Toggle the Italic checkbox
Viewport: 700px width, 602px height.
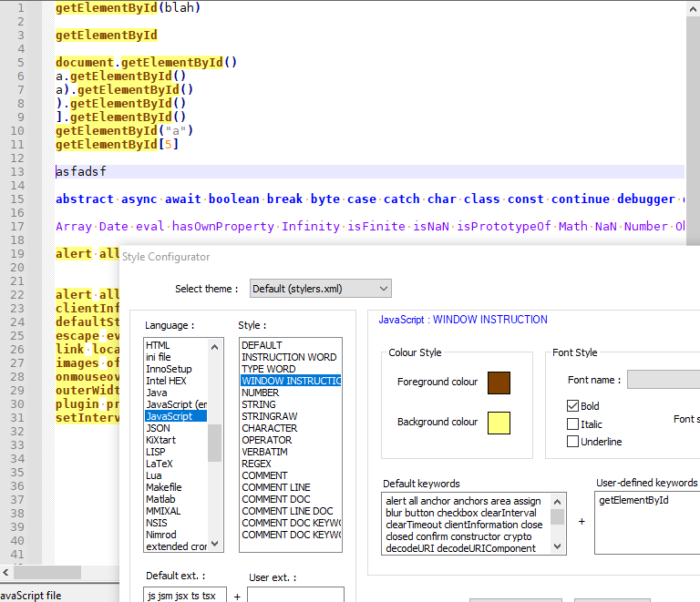click(572, 423)
